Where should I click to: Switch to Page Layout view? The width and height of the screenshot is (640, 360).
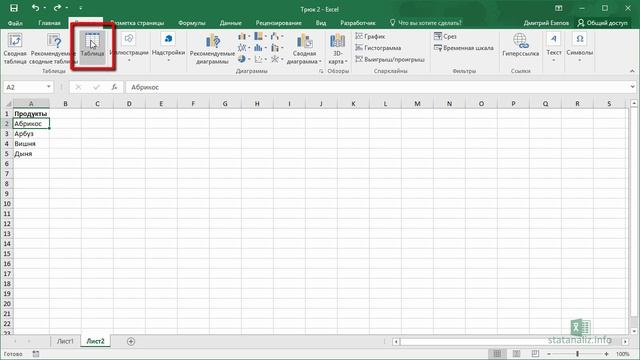pyautogui.click(x=516, y=354)
